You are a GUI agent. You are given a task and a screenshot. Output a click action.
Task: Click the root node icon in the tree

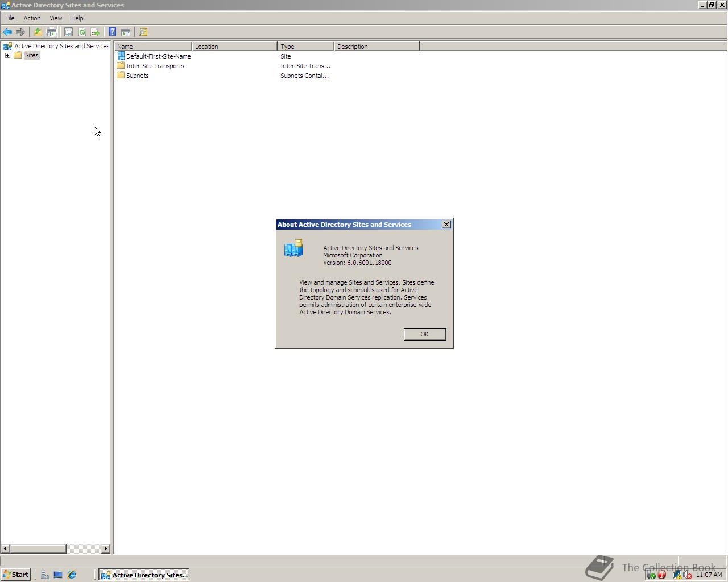[7, 46]
